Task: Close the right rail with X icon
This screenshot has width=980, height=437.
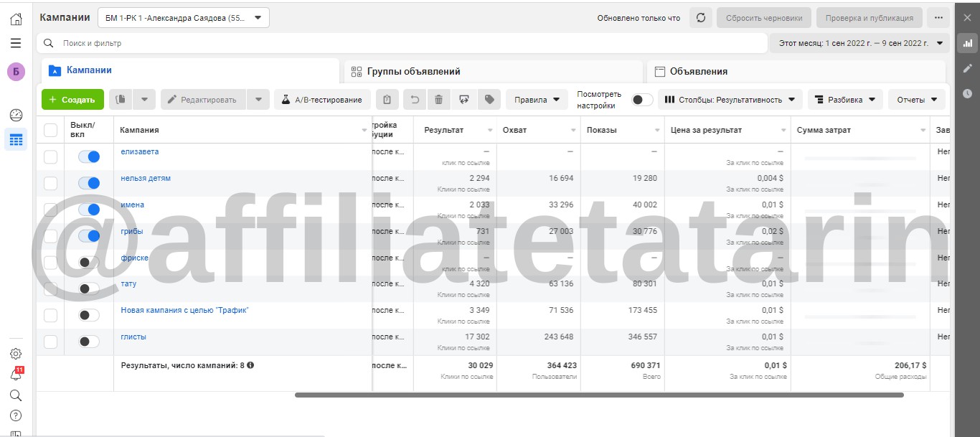Action: pos(967,17)
